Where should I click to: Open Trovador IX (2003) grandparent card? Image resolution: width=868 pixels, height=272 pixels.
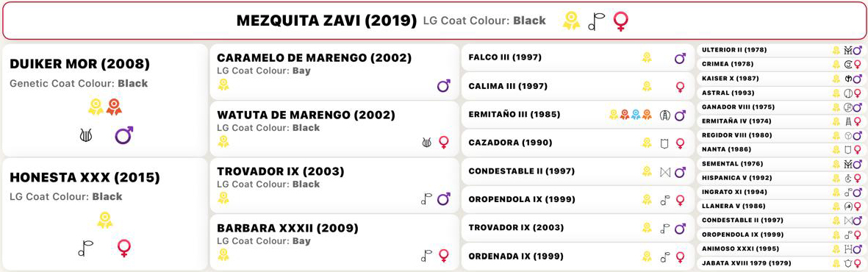click(x=334, y=185)
